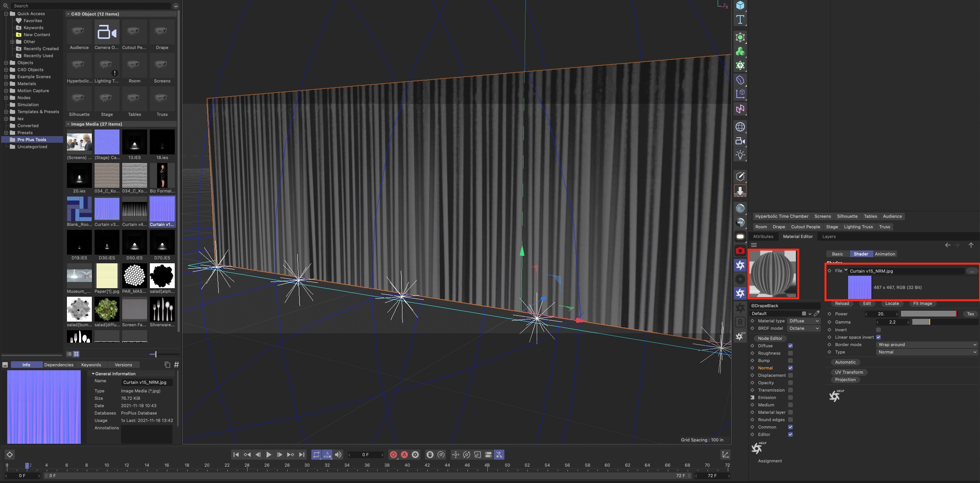Open the Material type dropdown
Viewport: 980px width, 483px height.
point(804,321)
